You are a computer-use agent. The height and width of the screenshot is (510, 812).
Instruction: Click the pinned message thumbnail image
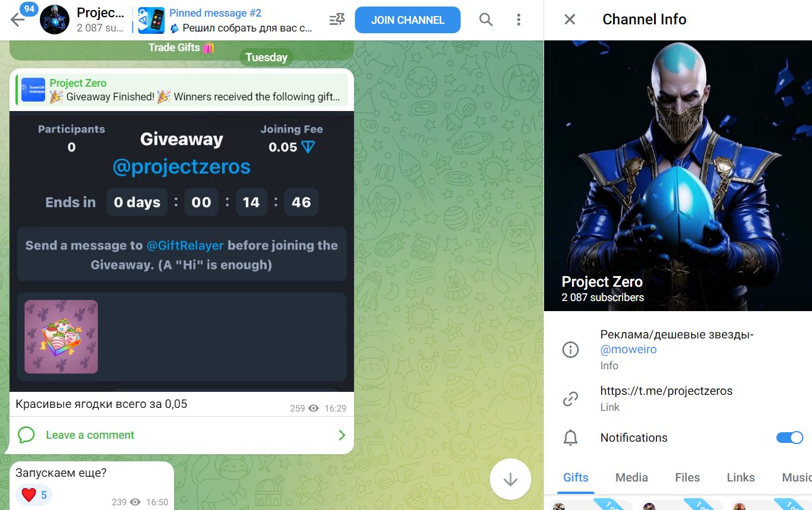coord(151,20)
